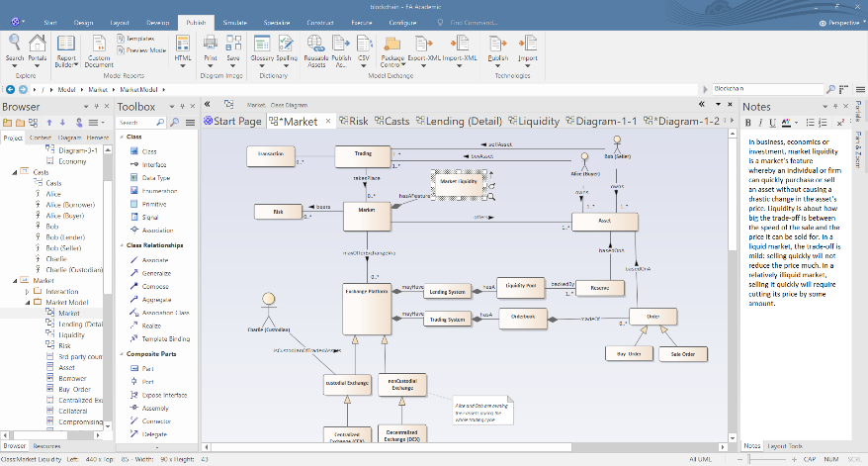Open the Glossary tool in the ribbon
The height and width of the screenshot is (466, 868).
[x=261, y=47]
